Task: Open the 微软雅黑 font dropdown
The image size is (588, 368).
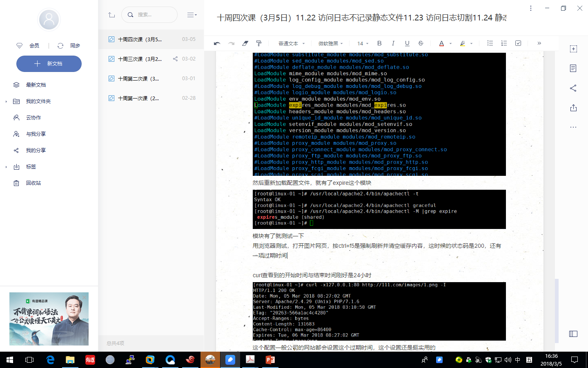Action: coord(331,43)
